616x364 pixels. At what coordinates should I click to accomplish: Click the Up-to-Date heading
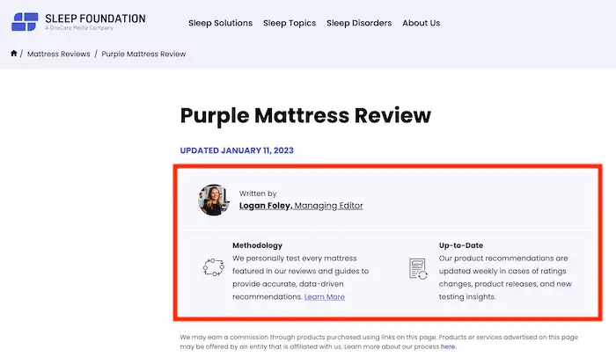click(x=461, y=245)
